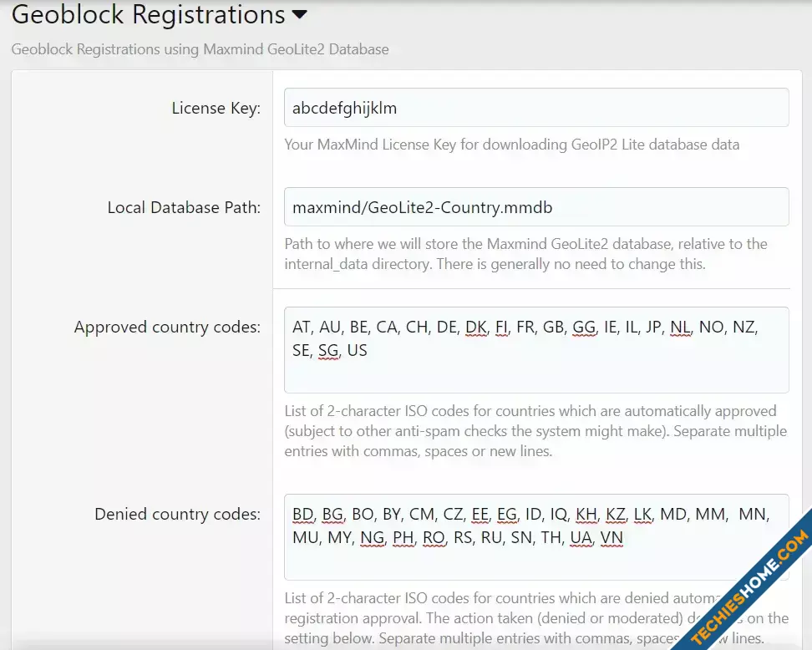Click the License Key input field

tap(536, 108)
